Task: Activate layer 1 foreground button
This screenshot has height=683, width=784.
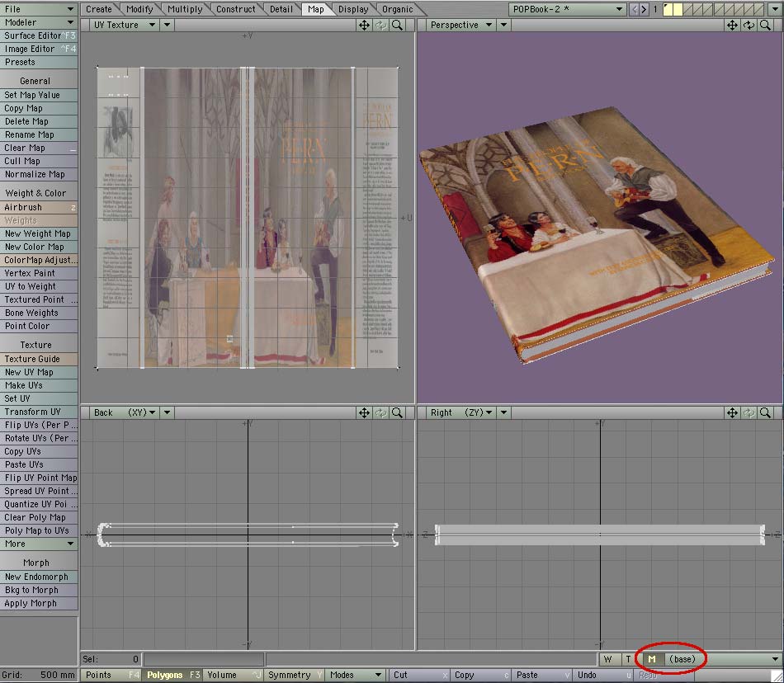Action: (x=668, y=9)
